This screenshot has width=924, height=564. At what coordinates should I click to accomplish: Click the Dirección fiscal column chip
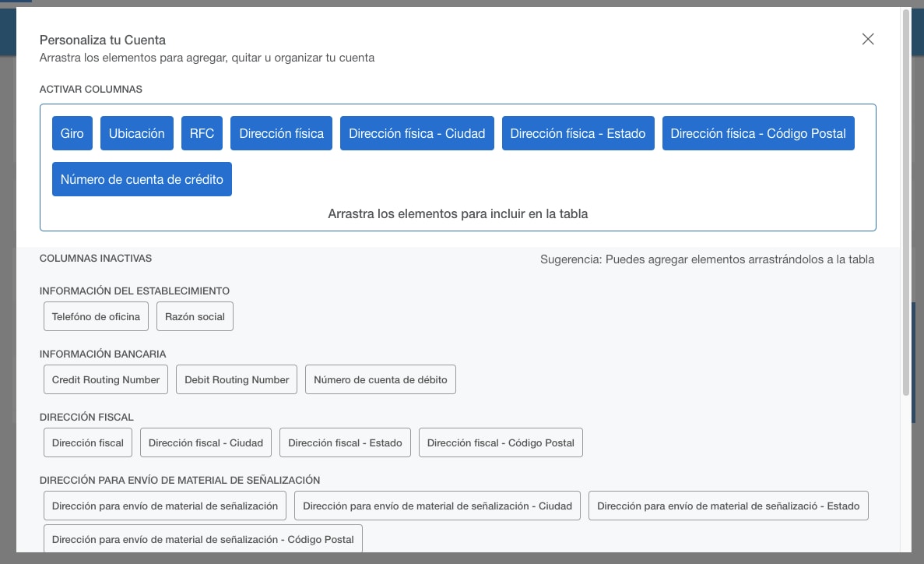(87, 442)
